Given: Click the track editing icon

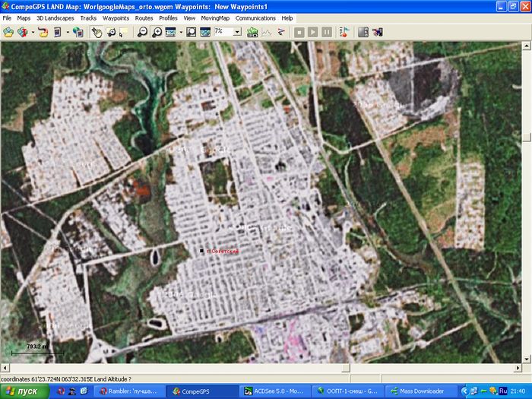Looking at the screenshot, I should click(x=281, y=32).
